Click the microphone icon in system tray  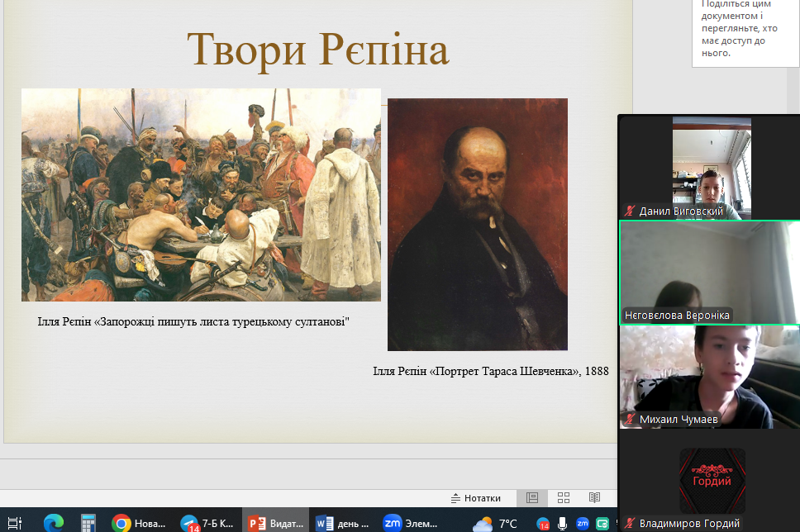562,524
